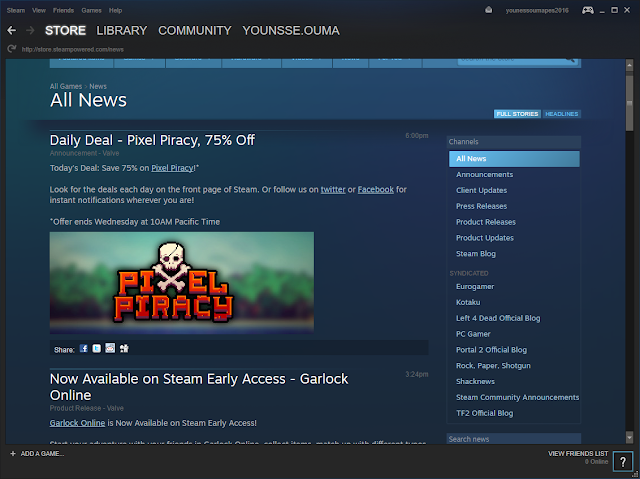Switch to the LIBRARY tab
The image size is (640, 479).
click(x=122, y=31)
